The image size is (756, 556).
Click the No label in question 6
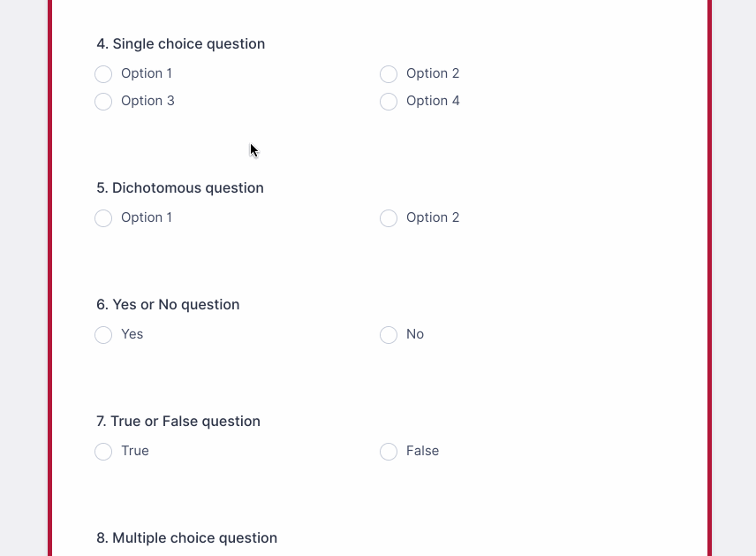coord(415,335)
